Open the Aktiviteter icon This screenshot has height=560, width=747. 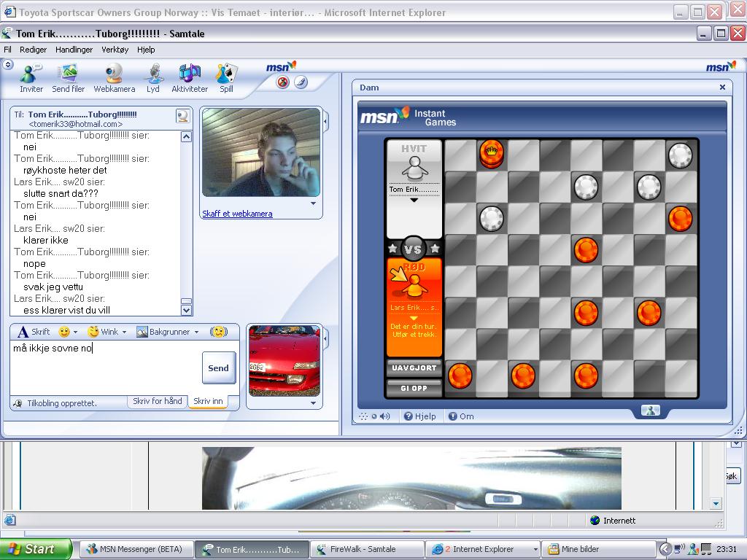(190, 78)
